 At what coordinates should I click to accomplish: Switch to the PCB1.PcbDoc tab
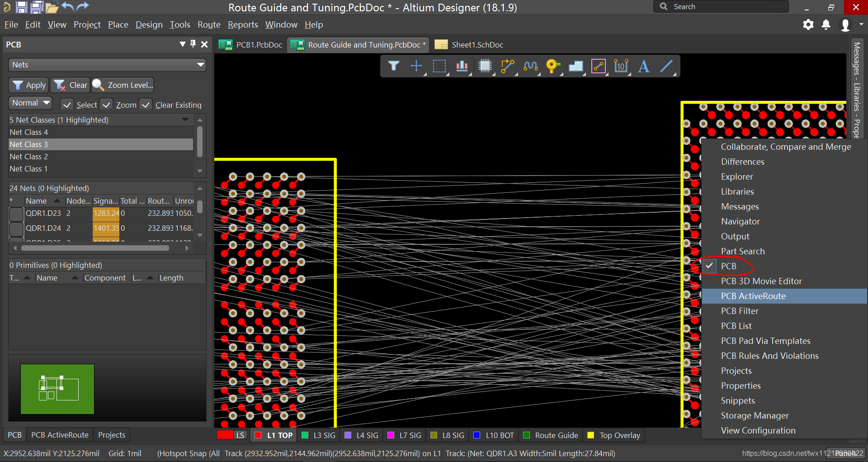click(250, 44)
